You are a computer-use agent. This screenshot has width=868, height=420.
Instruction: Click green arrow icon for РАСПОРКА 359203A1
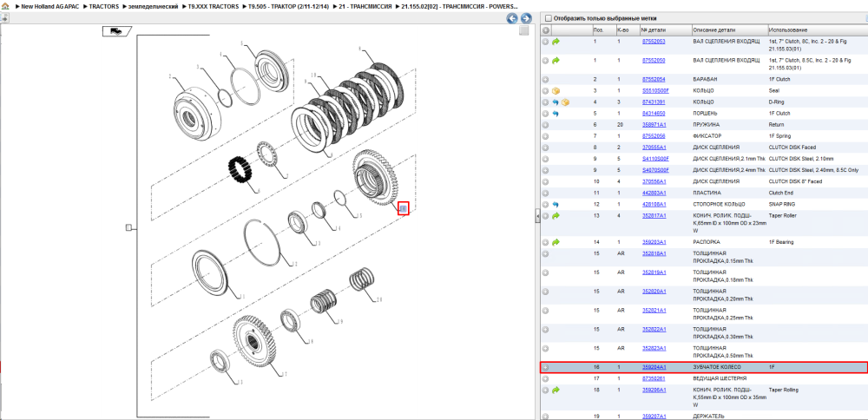(x=556, y=242)
